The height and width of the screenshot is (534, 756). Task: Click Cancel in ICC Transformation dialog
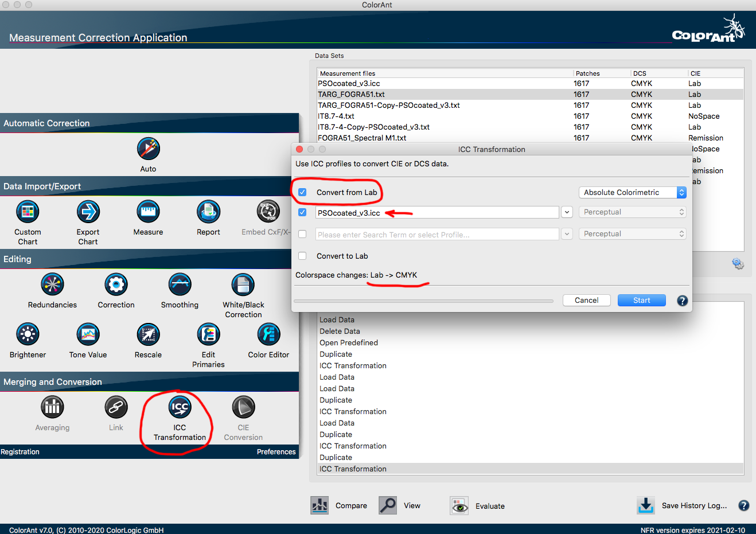coord(586,301)
